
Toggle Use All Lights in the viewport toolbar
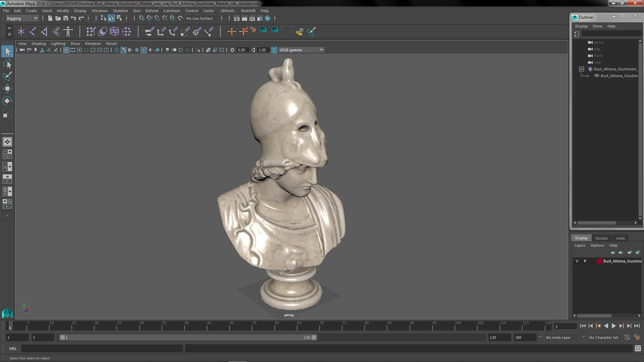pos(150,50)
